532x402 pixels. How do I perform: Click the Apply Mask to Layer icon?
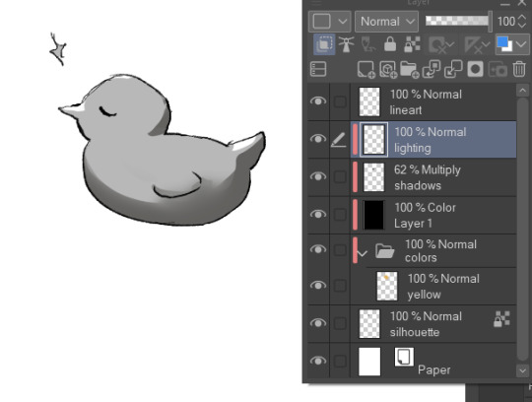(x=498, y=70)
